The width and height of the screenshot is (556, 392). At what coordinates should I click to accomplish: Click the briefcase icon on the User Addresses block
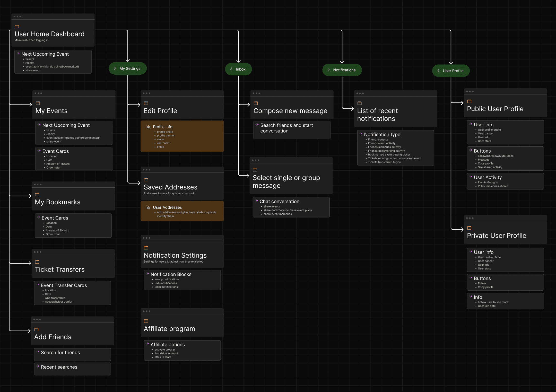pyautogui.click(x=149, y=207)
